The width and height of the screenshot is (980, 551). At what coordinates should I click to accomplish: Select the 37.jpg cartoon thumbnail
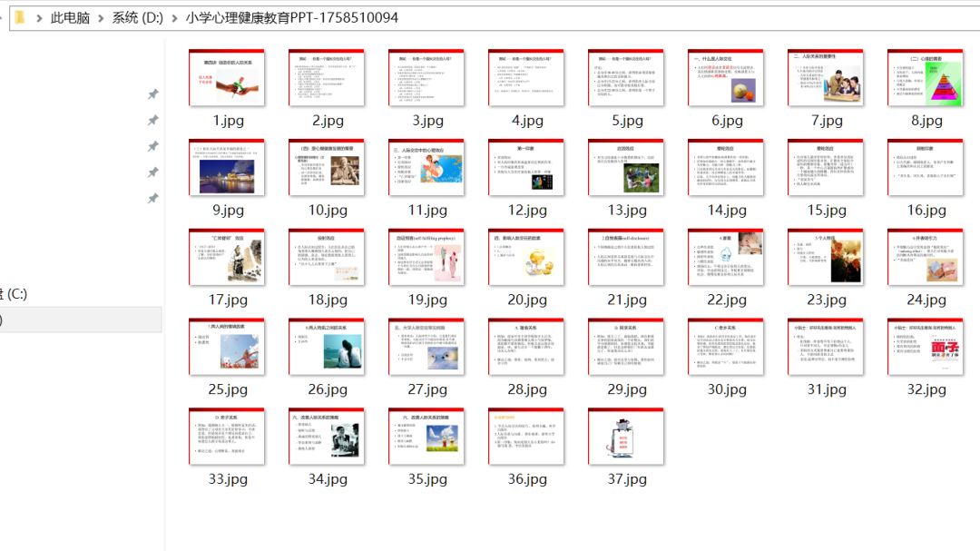[626, 437]
